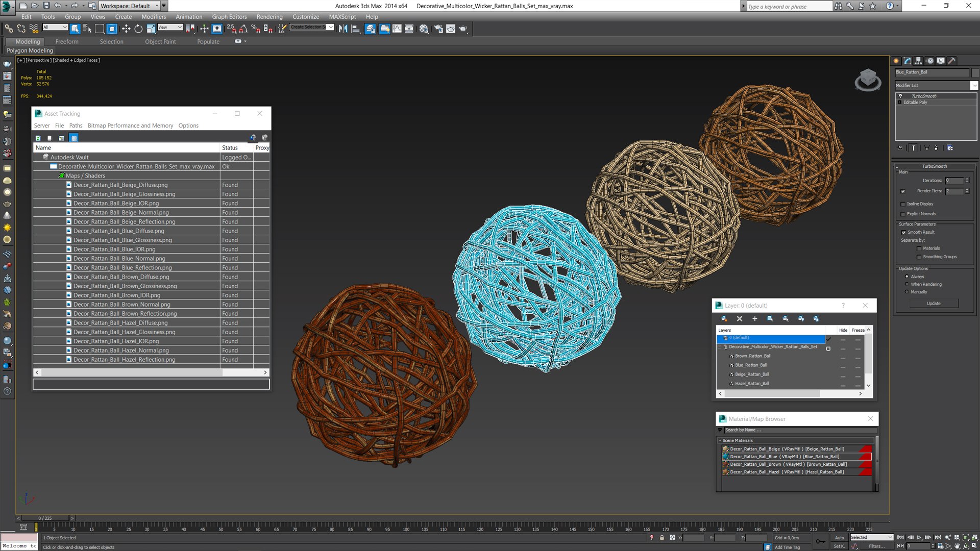Viewport: 980px width, 551px height.
Task: Toggle the Isoline Display checkbox
Action: pyautogui.click(x=903, y=204)
